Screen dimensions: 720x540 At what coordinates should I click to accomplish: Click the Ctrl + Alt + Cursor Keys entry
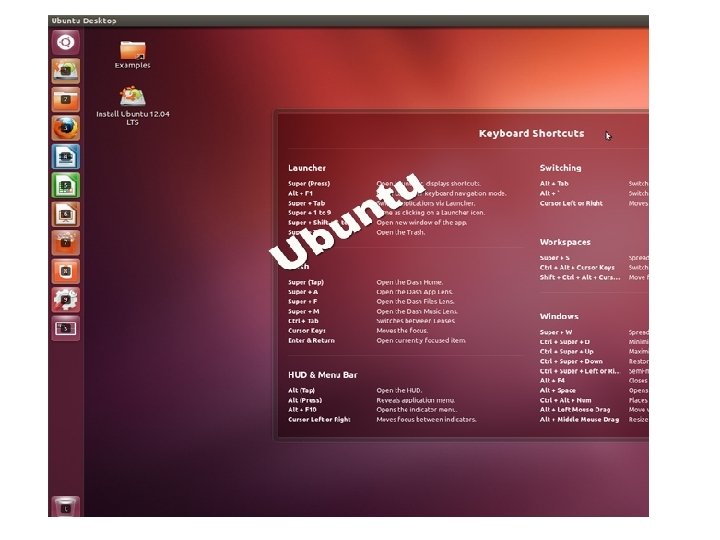pos(577,267)
